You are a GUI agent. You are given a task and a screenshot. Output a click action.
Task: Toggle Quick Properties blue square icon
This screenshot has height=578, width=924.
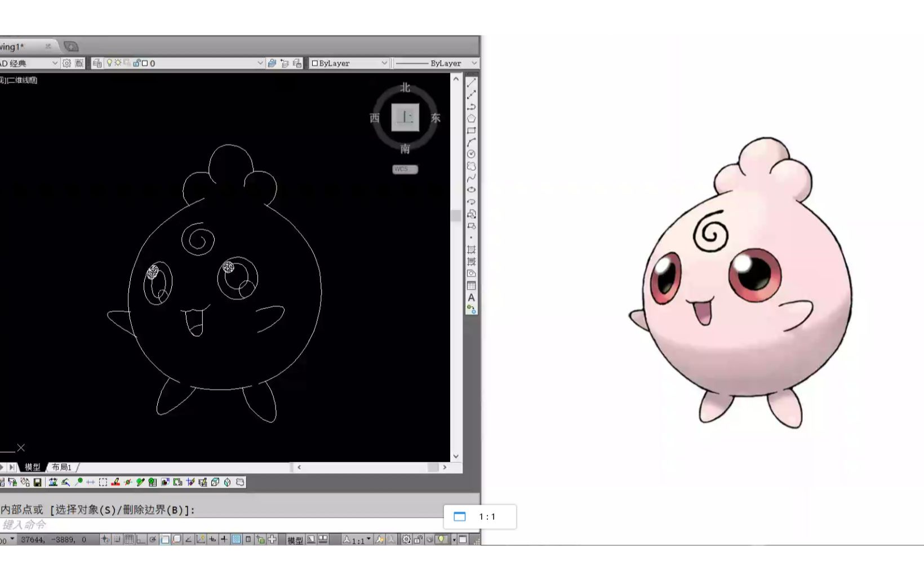tap(236, 540)
